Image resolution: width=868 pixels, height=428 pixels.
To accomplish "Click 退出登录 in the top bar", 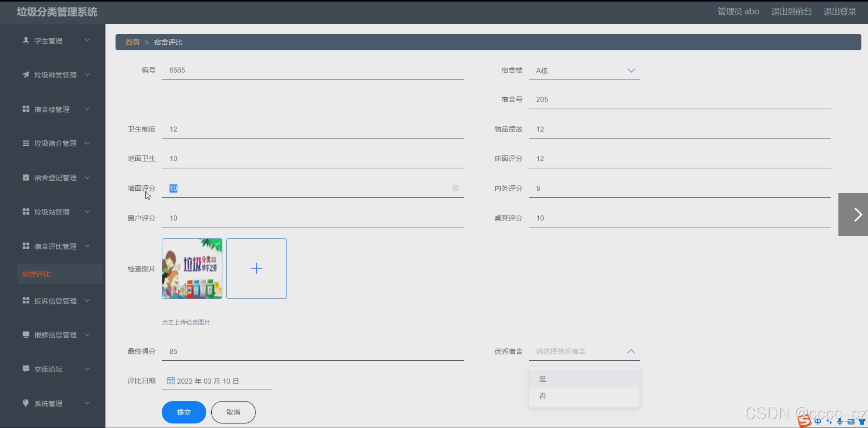I will [840, 12].
